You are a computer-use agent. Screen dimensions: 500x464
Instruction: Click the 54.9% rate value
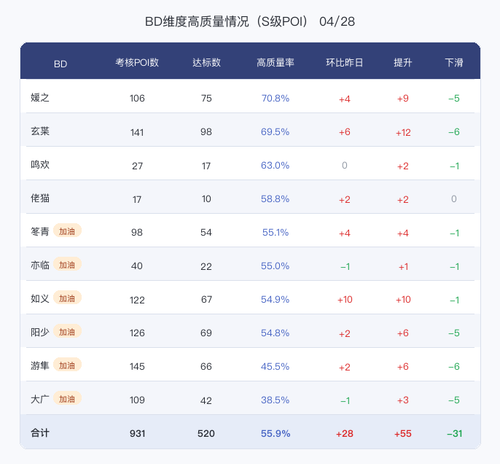point(275,299)
